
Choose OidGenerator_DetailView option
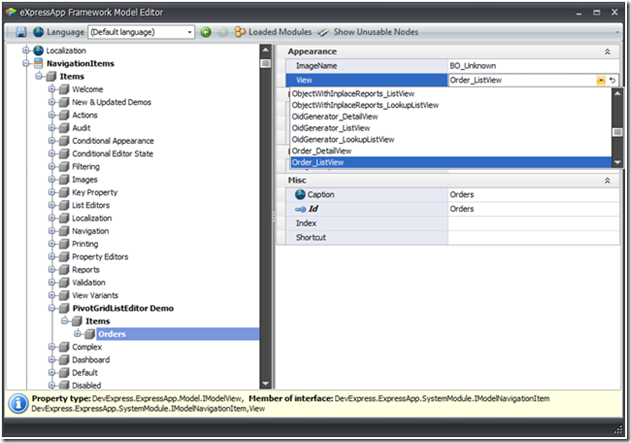click(x=451, y=116)
